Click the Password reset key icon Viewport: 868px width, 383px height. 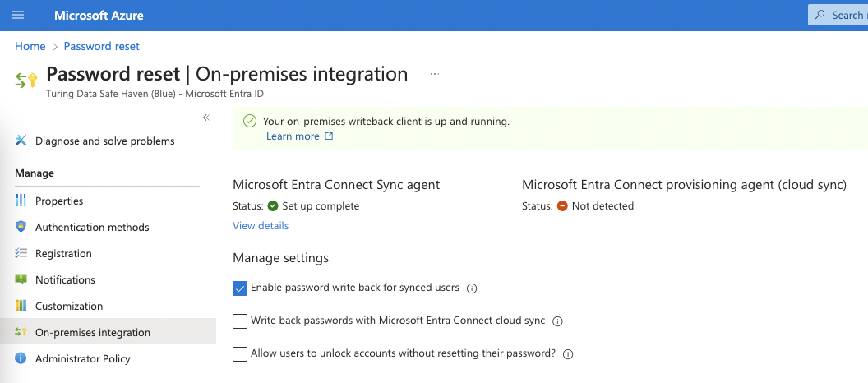click(x=26, y=81)
